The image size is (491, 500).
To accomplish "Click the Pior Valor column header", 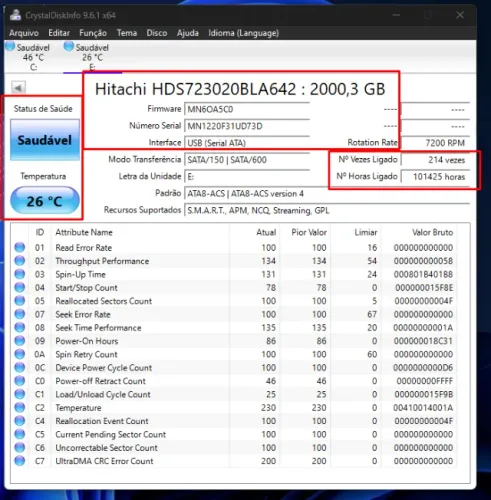I will [309, 232].
